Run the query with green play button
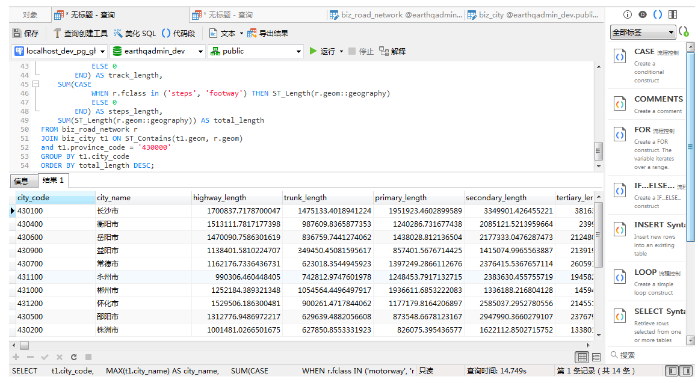This screenshot has width=698, height=383. pyautogui.click(x=313, y=51)
